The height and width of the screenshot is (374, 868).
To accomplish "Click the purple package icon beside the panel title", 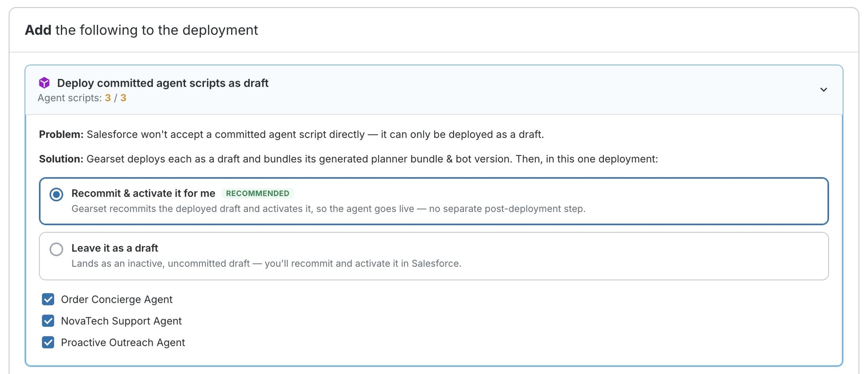I will click(x=44, y=83).
